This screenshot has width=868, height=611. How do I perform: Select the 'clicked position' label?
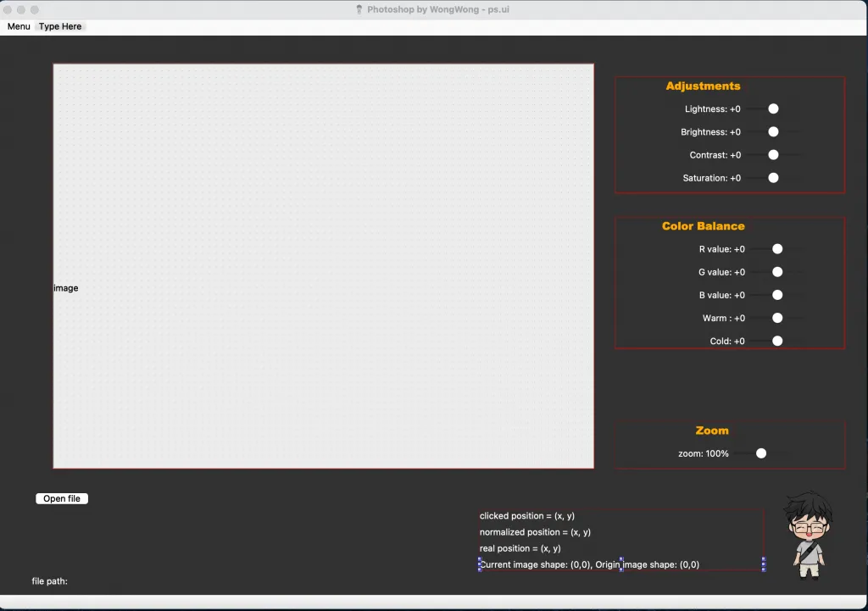527,515
